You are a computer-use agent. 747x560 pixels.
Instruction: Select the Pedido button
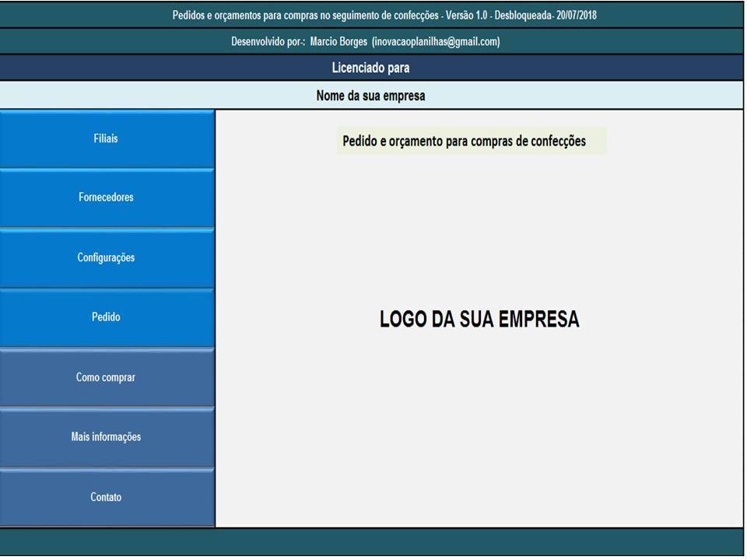[x=107, y=317]
